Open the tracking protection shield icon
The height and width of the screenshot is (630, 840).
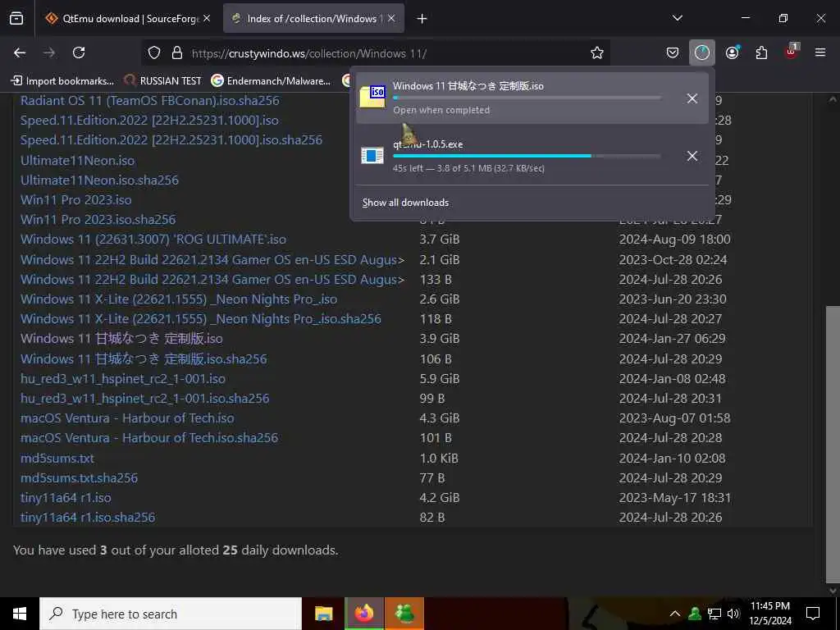[154, 53]
